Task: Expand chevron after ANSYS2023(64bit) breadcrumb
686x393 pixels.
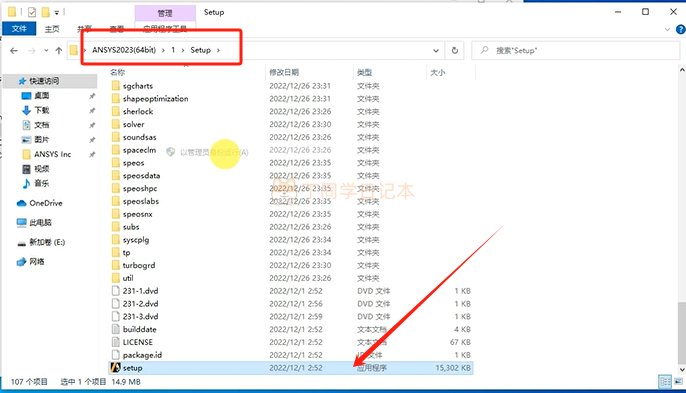Action: pos(163,50)
